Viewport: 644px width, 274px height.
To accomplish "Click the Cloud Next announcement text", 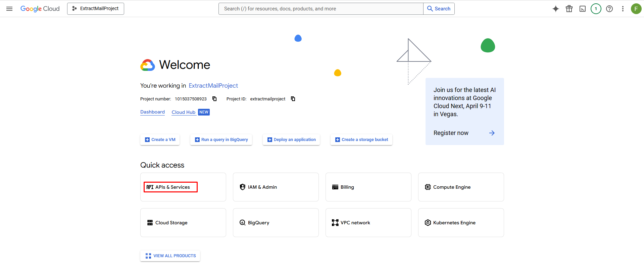I will (464, 102).
